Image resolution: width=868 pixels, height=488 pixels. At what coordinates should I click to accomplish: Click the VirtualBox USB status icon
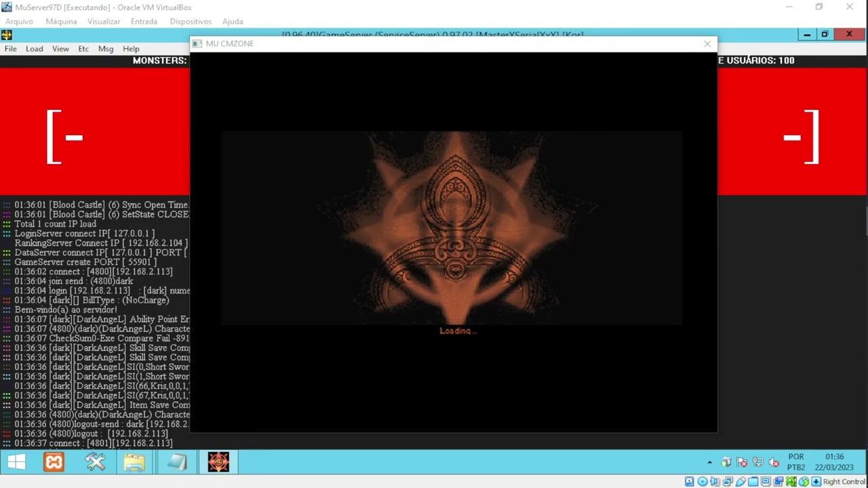tap(741, 482)
